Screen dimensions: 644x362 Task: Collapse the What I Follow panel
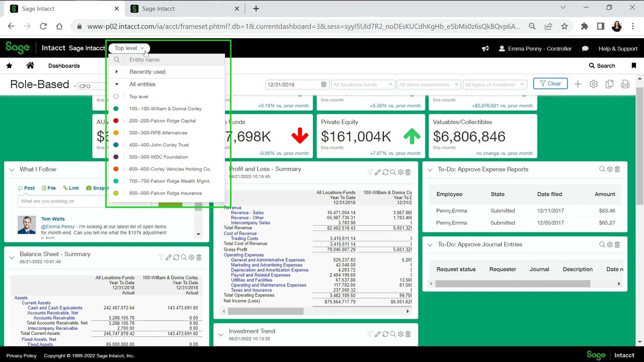coord(12,170)
